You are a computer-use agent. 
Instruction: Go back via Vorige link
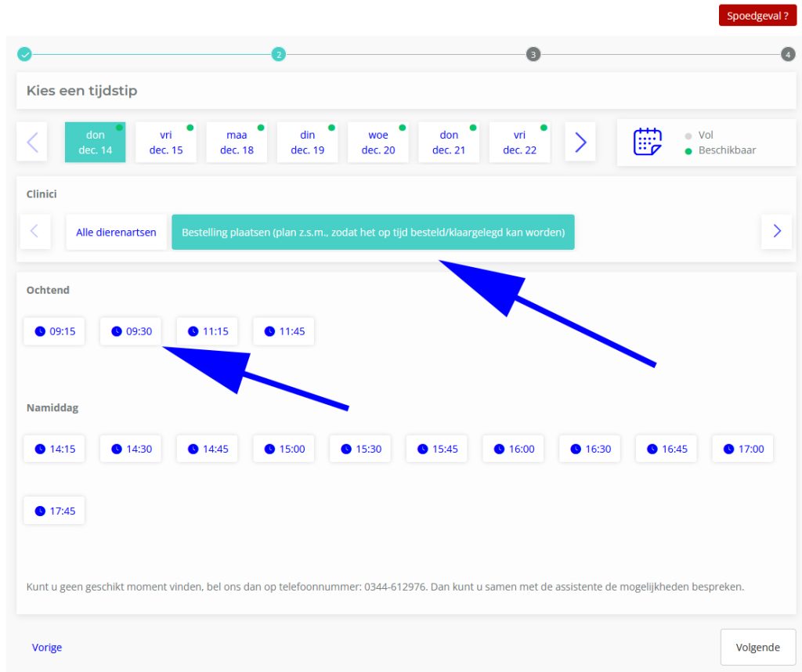(47, 647)
